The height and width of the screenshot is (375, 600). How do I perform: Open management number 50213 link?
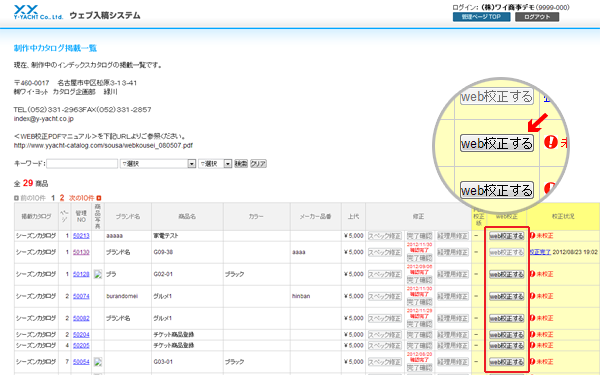point(81,236)
